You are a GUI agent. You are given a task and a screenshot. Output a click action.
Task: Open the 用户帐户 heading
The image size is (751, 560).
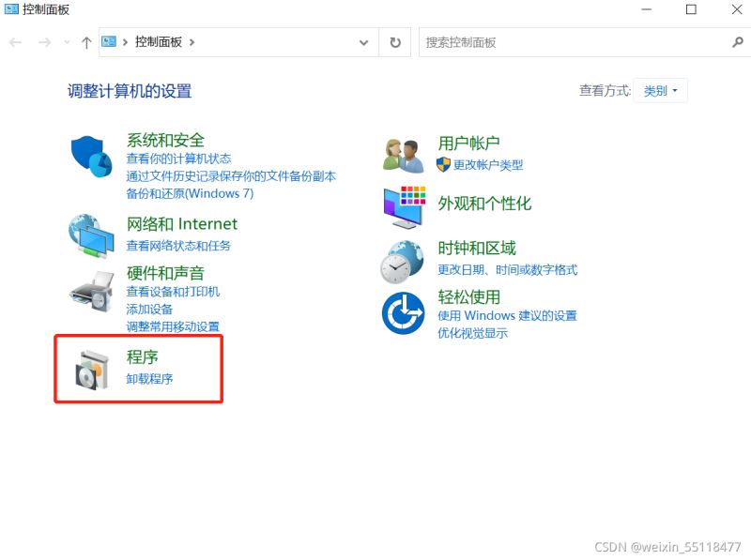468,143
